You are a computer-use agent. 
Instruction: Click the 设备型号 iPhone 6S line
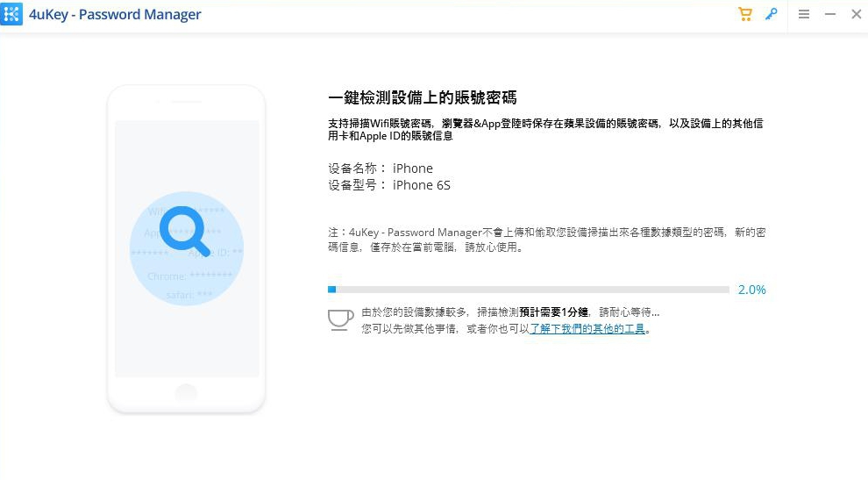389,185
